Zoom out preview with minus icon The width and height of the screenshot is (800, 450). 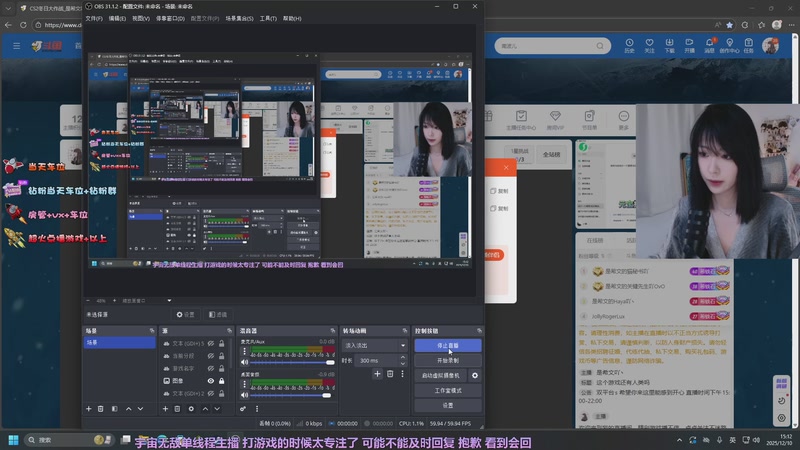(x=88, y=301)
